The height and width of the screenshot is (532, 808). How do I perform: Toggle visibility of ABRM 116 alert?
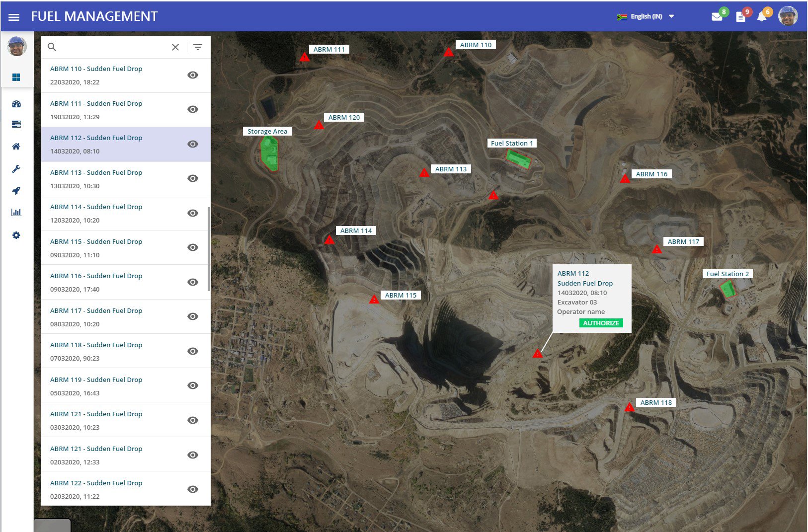(x=193, y=282)
